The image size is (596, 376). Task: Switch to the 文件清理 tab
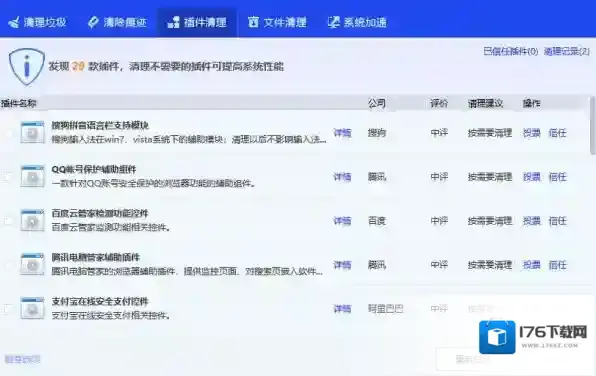pyautogui.click(x=277, y=22)
